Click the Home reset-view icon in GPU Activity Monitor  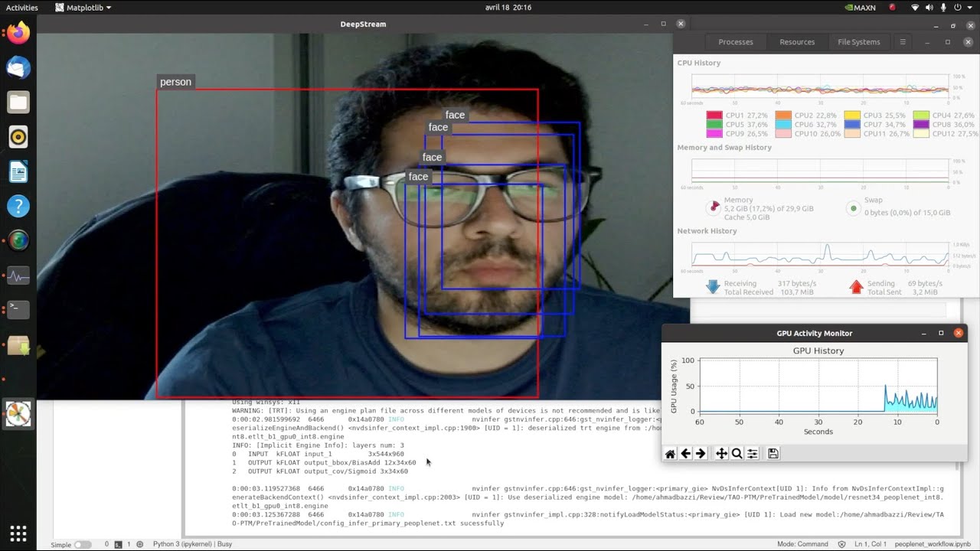pyautogui.click(x=670, y=454)
